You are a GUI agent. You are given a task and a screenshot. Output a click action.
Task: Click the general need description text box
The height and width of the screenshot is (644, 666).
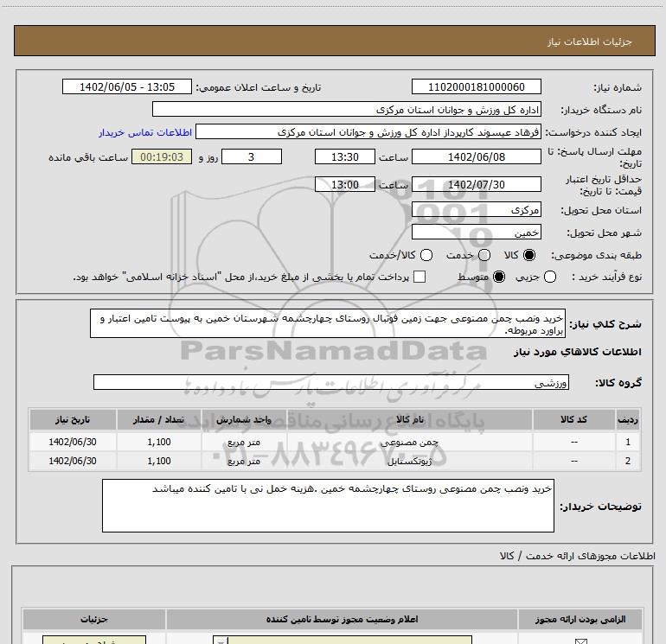328,323
